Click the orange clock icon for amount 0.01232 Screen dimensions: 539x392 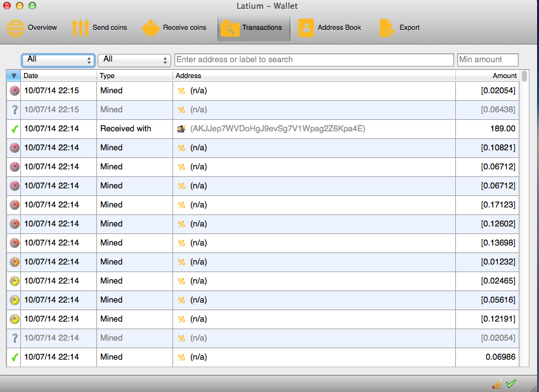click(x=15, y=262)
